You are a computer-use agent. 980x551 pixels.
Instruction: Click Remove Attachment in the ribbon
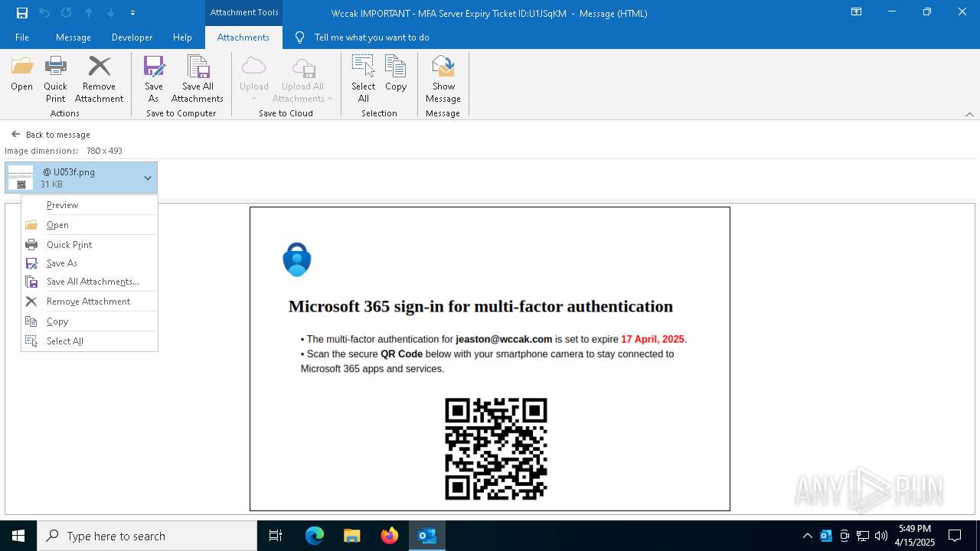tap(99, 80)
